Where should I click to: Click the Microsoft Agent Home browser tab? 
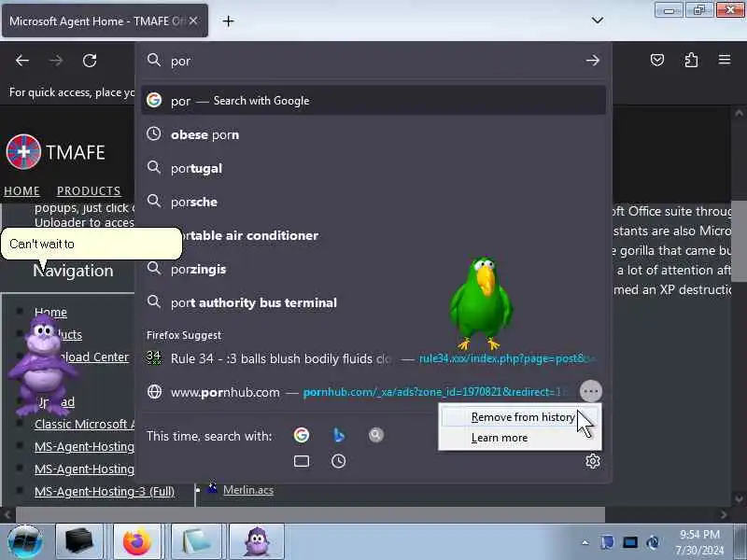click(105, 21)
